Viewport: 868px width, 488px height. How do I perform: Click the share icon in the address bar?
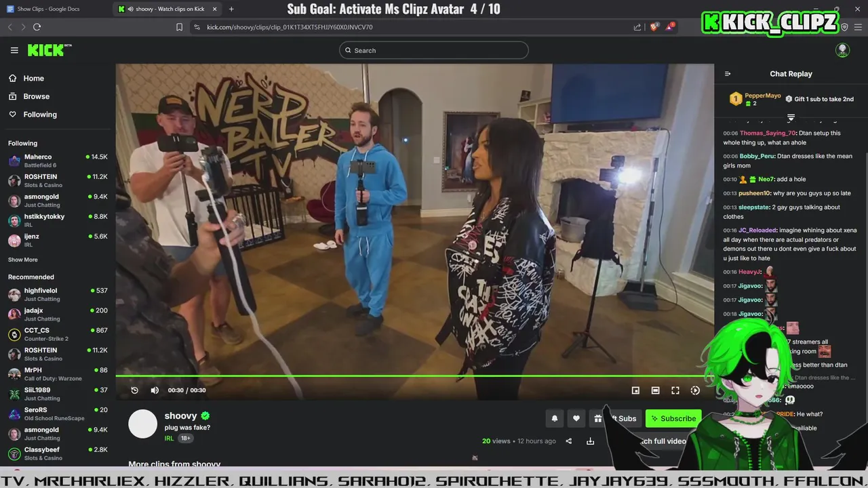pyautogui.click(x=637, y=27)
